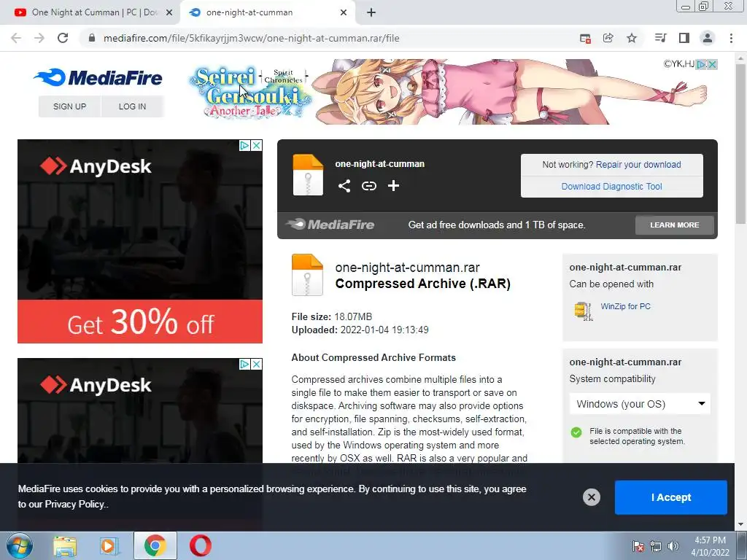
Task: Click the File size 18.07MB text
Action: [x=332, y=316]
